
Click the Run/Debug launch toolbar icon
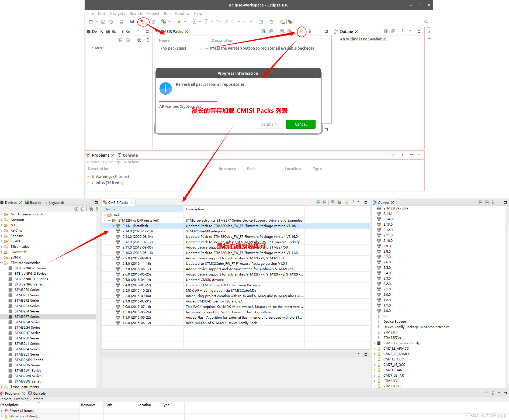(x=163, y=22)
